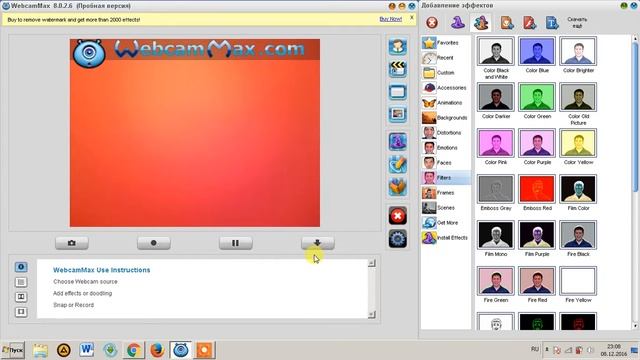The width and height of the screenshot is (640, 360).
Task: Start recording with the record button
Action: (x=154, y=243)
